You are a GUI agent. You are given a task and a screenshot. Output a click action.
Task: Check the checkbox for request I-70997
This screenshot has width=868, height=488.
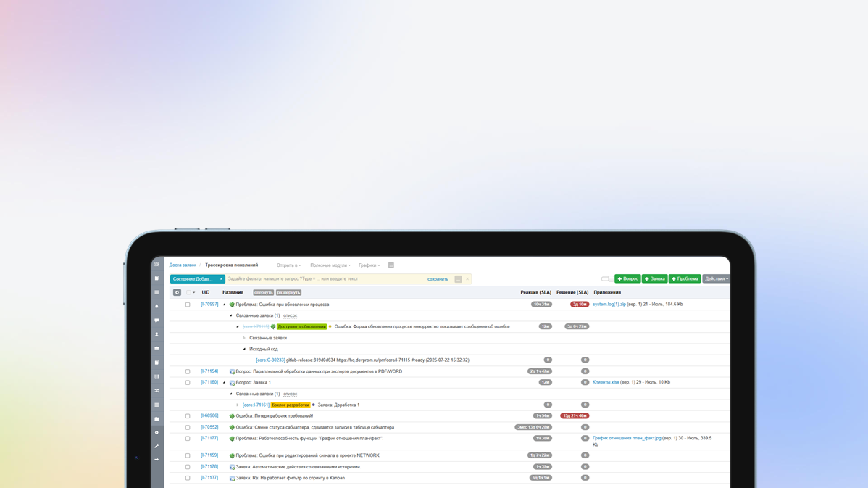pos(188,305)
